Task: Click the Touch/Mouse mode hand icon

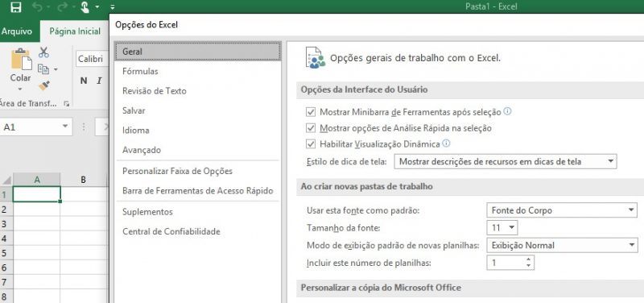Action: [x=85, y=7]
